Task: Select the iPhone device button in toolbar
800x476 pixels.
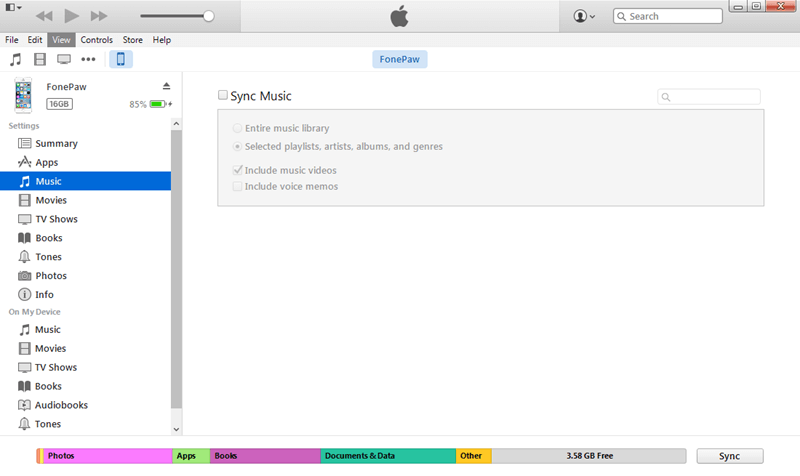Action: tap(121, 59)
